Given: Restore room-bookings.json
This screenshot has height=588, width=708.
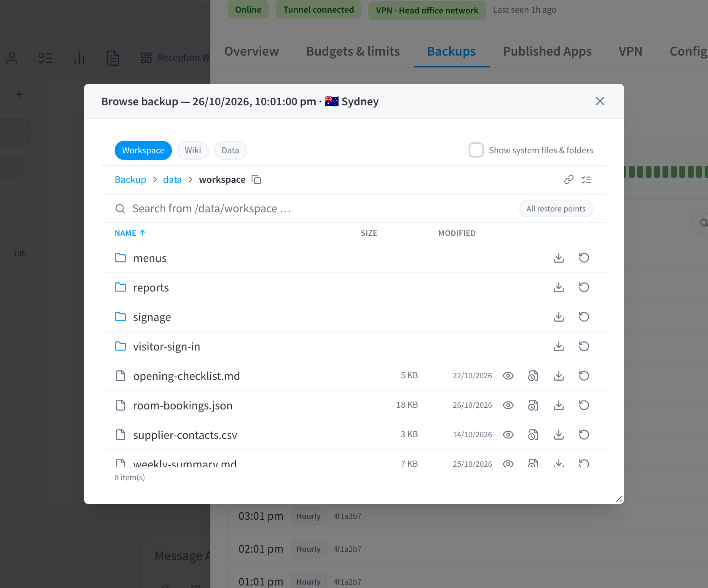Looking at the screenshot, I should coord(584,405).
